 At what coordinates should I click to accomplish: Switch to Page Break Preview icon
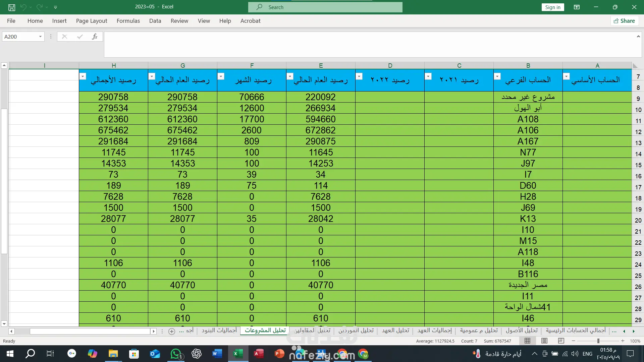click(x=561, y=341)
